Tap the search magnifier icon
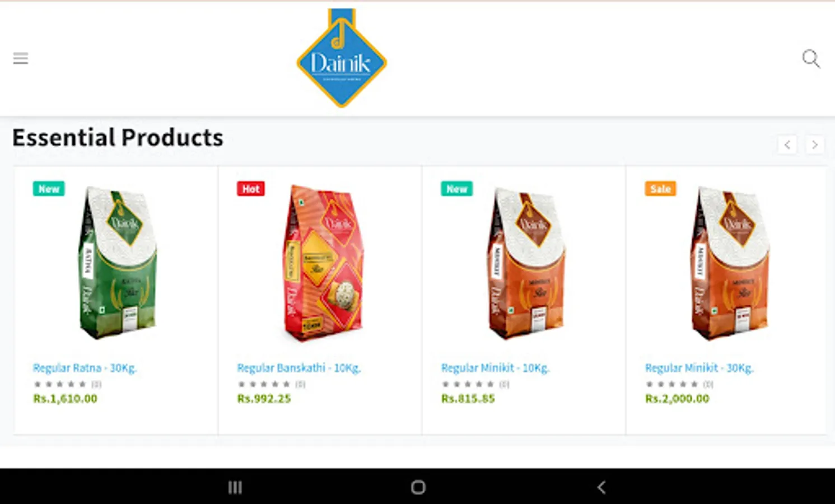 (811, 59)
